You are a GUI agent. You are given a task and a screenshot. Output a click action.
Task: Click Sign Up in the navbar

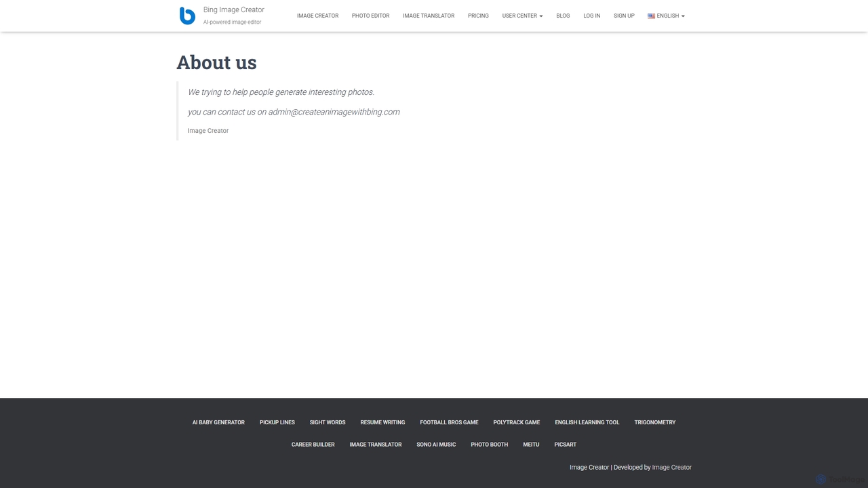[624, 16]
